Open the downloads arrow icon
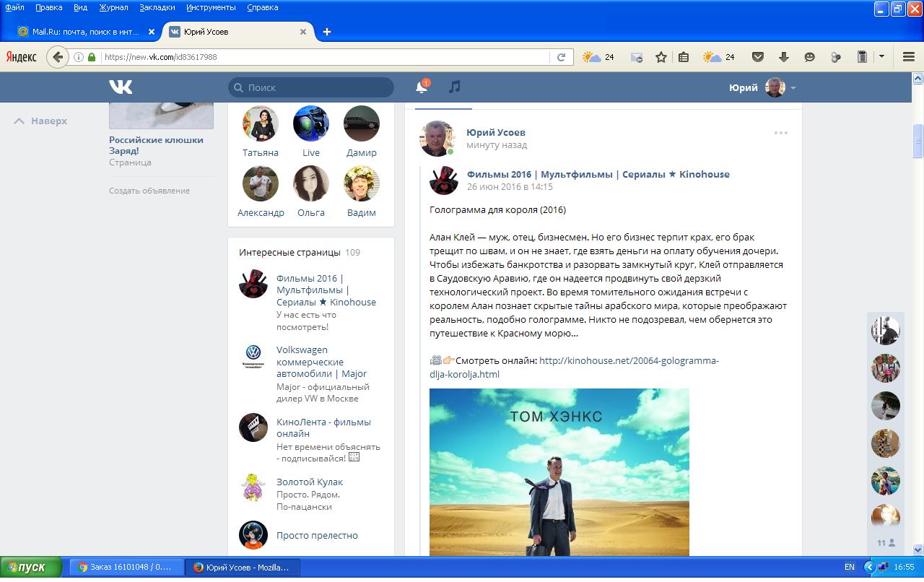Image resolution: width=924 pixels, height=582 pixels. click(x=783, y=57)
